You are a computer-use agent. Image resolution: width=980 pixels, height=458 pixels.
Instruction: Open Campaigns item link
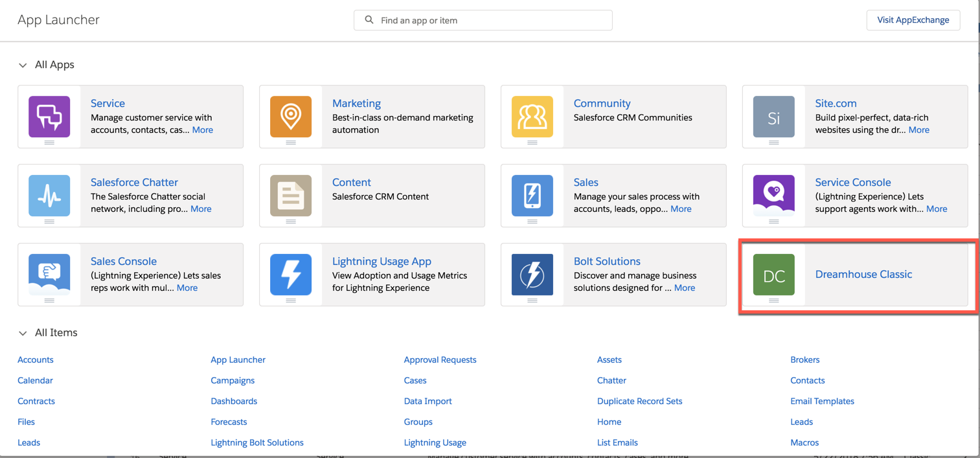[x=233, y=380]
